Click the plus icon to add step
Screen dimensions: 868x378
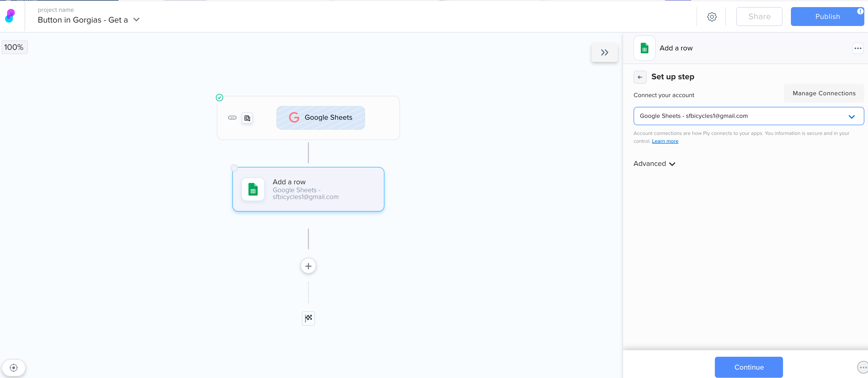tap(308, 266)
